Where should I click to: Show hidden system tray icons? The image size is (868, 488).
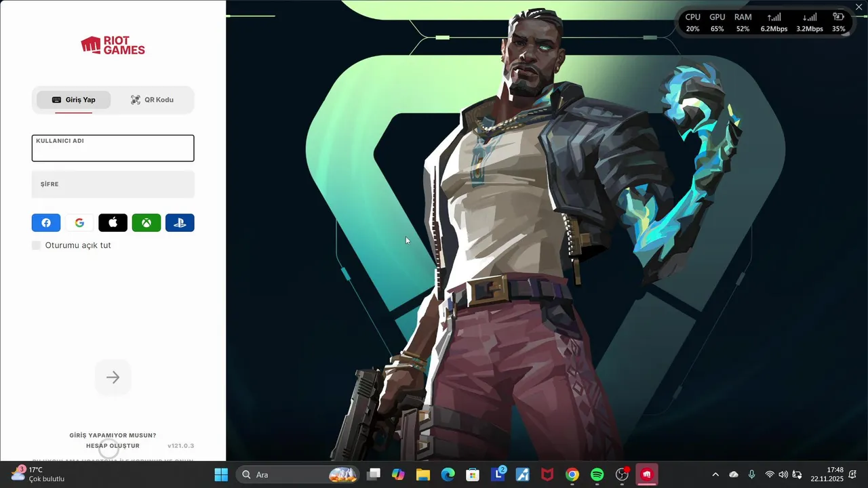point(715,474)
